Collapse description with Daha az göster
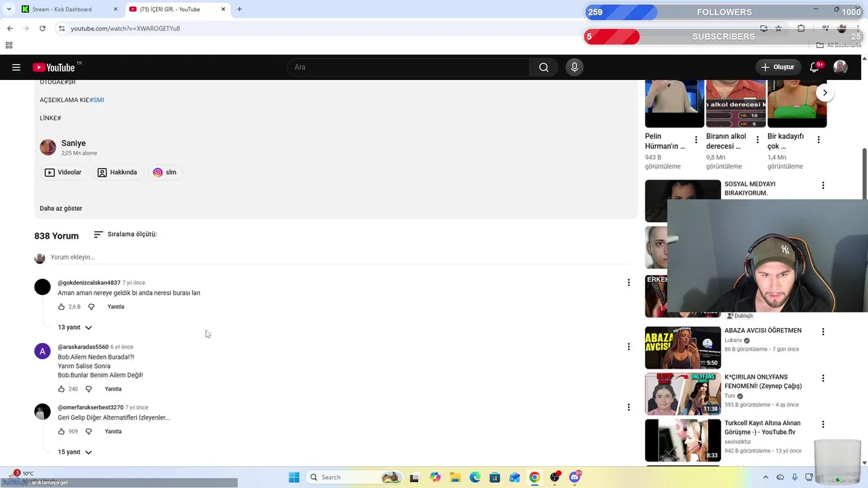This screenshot has height=488, width=868. tap(61, 208)
